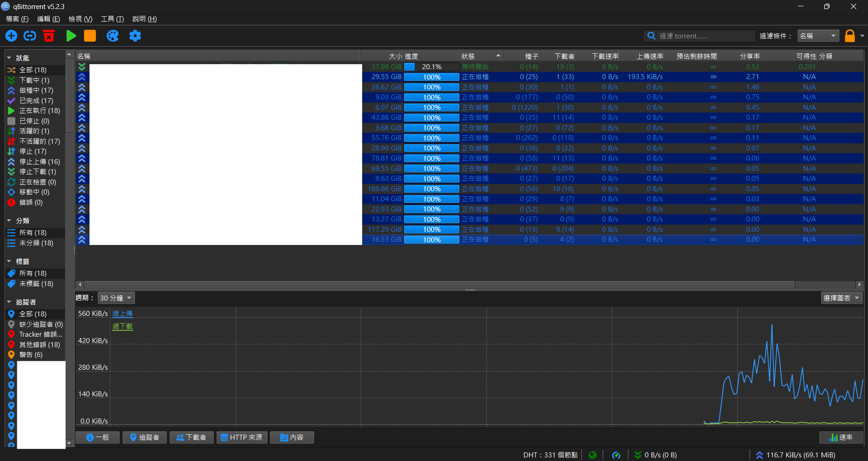Image resolution: width=868 pixels, height=461 pixels.
Task: Select 已停止 (0) status filter
Action: tap(35, 121)
